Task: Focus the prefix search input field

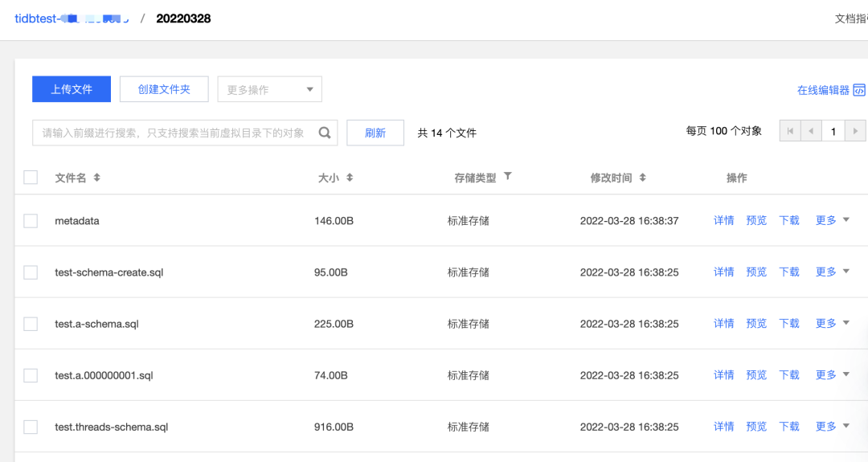Action: click(174, 133)
